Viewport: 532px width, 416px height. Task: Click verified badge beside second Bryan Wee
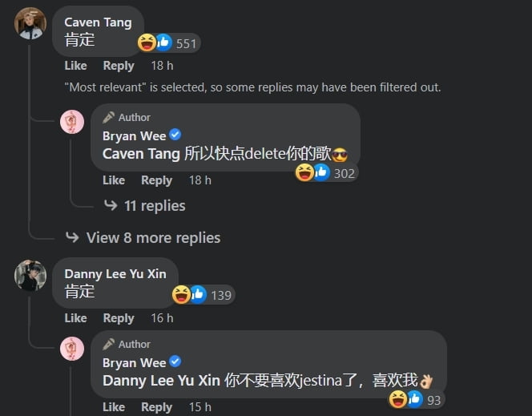[175, 361]
